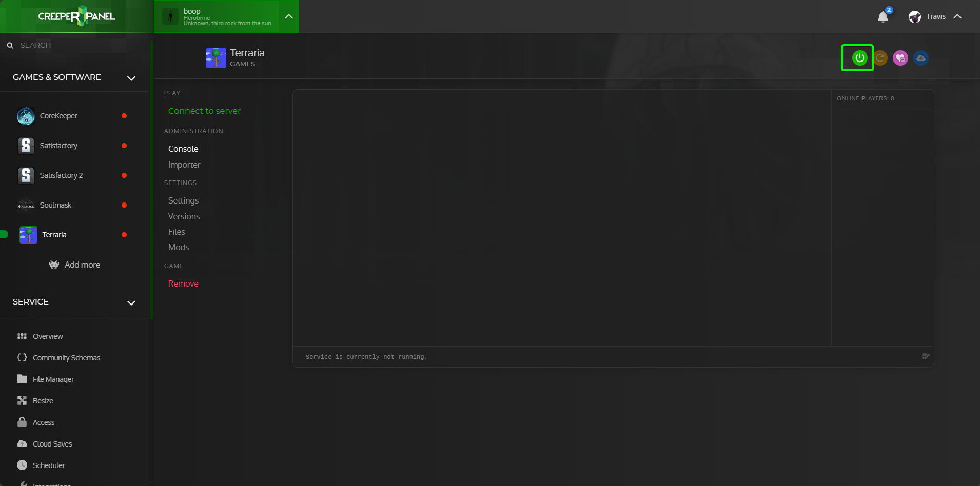Click the 'ONLINE PLAYERS: 0' label
This screenshot has height=486, width=980.
(x=866, y=98)
